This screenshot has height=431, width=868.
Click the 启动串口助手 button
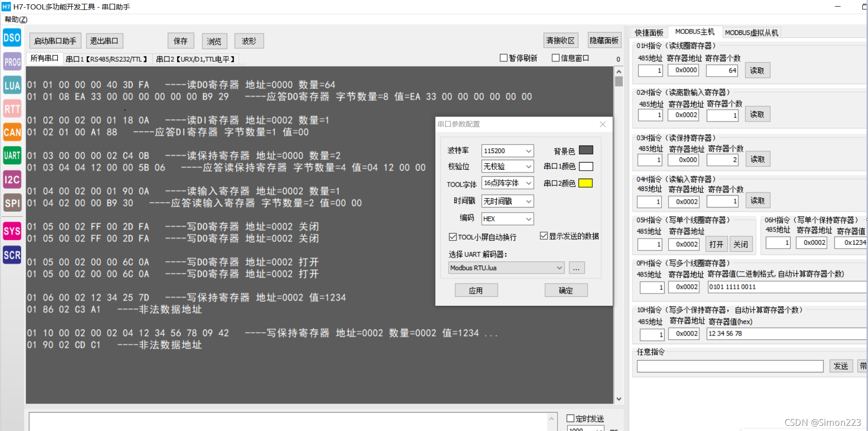point(55,41)
